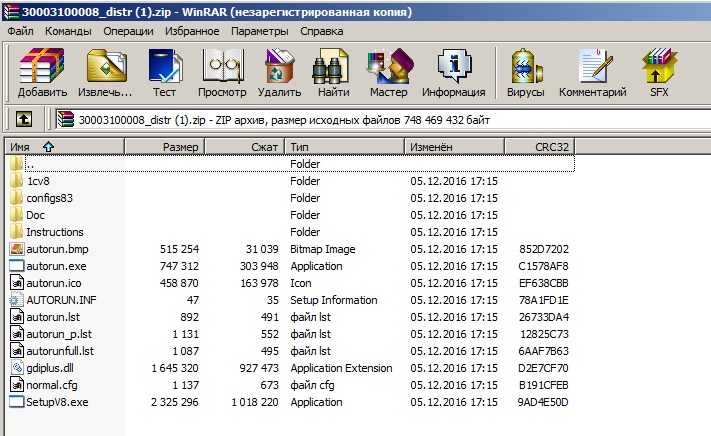Sort by the Размер column header
The height and width of the screenshot is (436, 711).
tap(165, 147)
